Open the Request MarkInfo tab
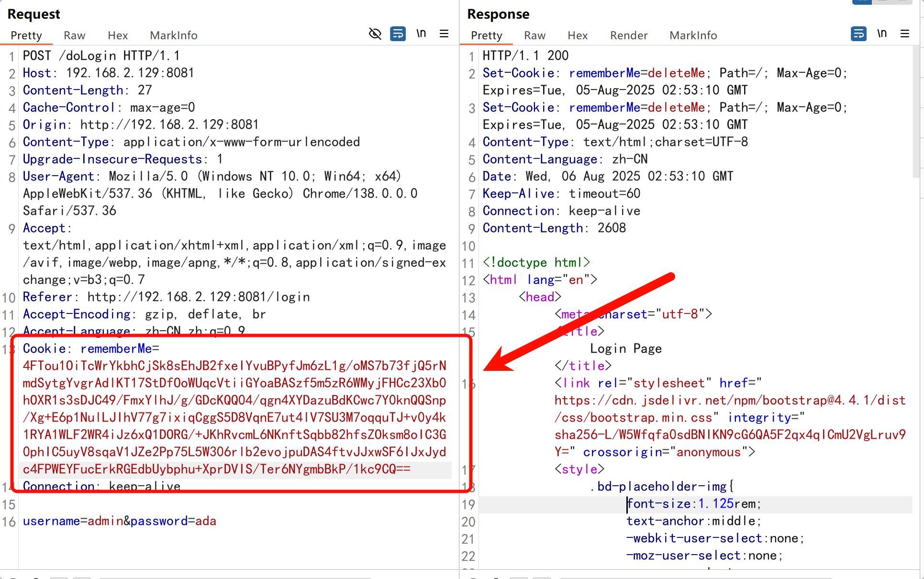924x579 pixels. pos(173,35)
